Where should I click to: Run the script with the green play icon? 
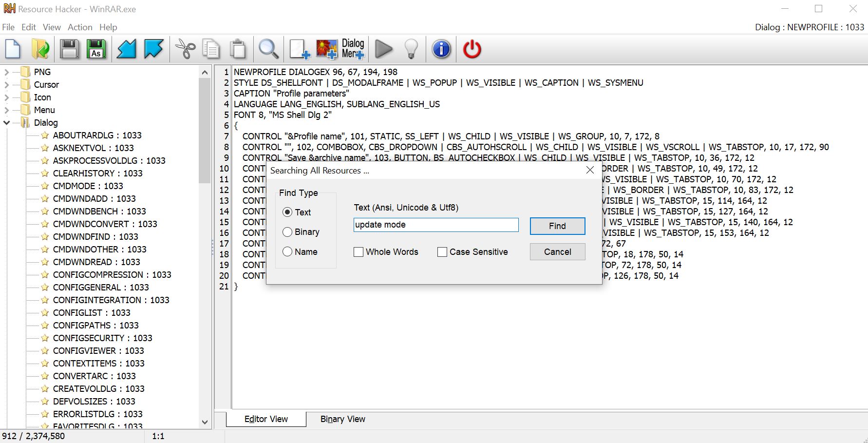click(384, 49)
